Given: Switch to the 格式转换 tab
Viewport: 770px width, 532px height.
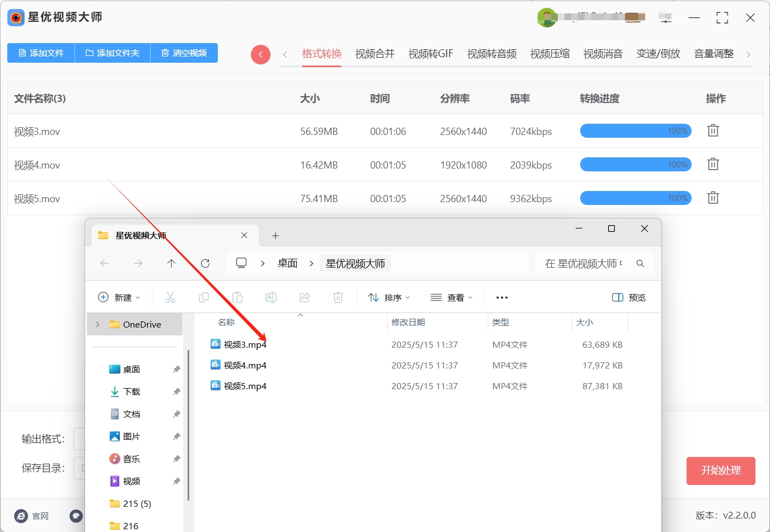Looking at the screenshot, I should [x=321, y=54].
